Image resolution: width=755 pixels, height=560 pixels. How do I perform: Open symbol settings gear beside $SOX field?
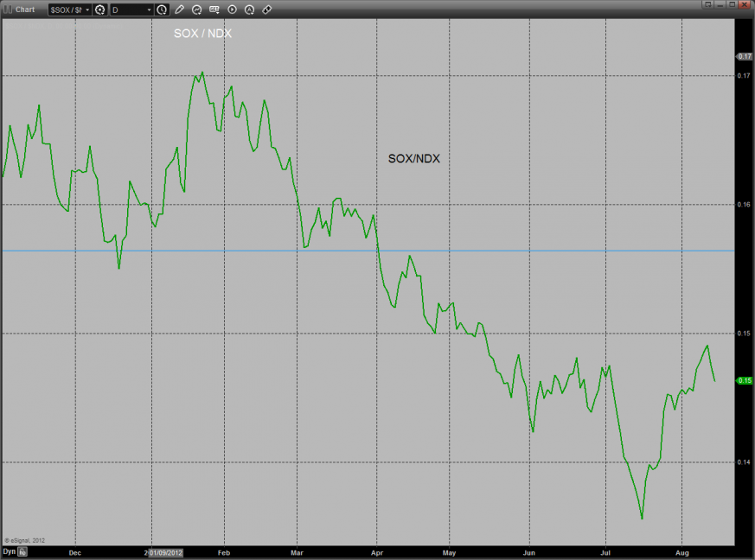click(99, 10)
